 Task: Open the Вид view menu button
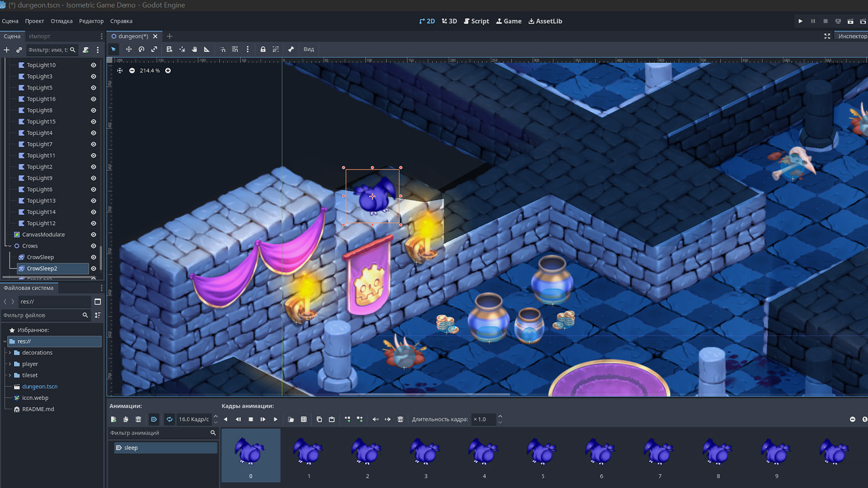coord(309,50)
